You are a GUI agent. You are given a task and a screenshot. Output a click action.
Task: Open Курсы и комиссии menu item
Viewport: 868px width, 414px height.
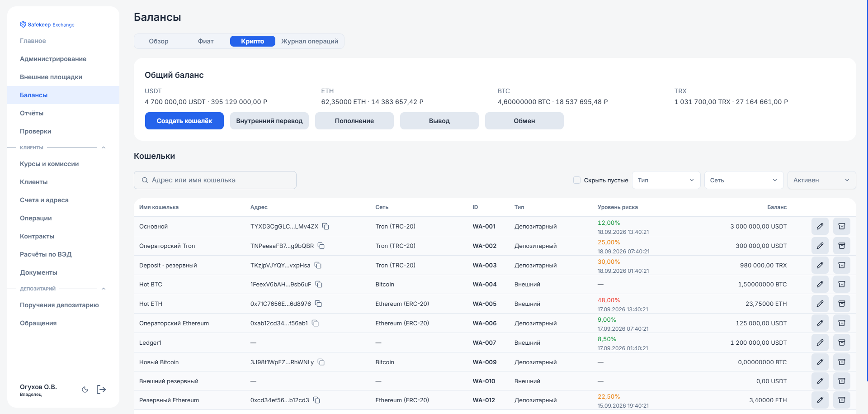point(63,164)
